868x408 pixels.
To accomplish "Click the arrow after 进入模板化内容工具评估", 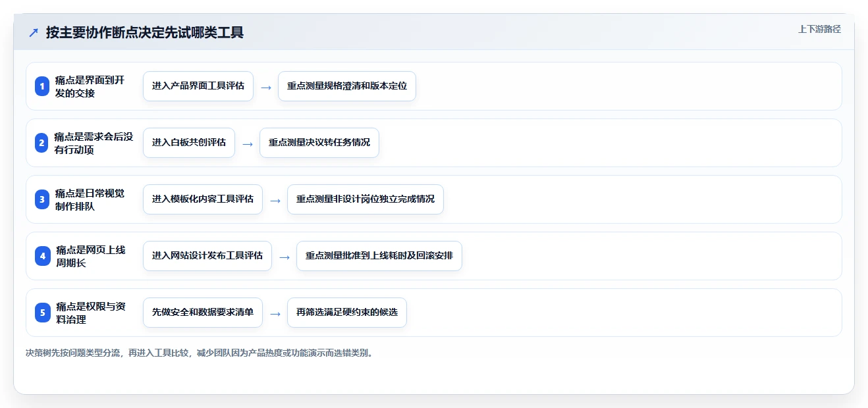I will click(x=275, y=200).
